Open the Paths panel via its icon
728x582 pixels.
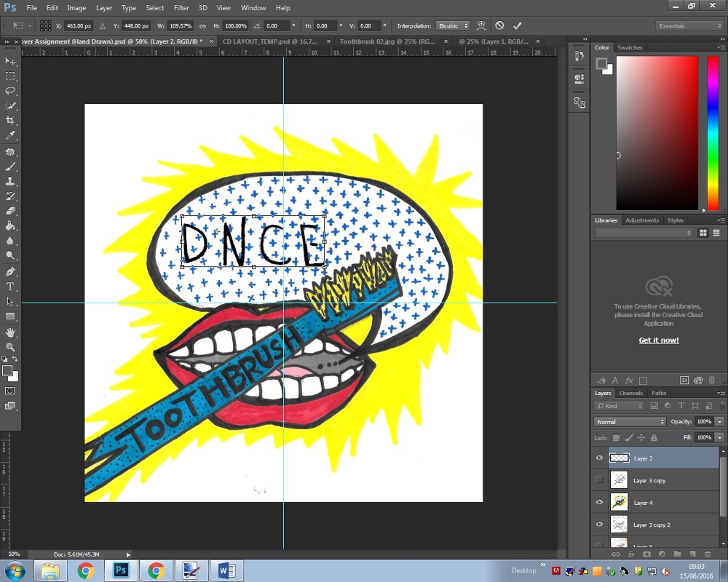(659, 393)
